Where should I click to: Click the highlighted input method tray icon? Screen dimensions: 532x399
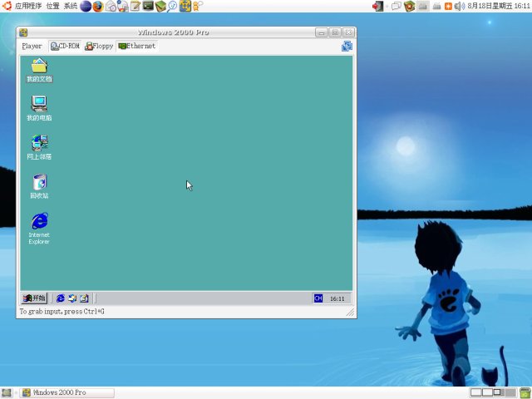[423, 6]
